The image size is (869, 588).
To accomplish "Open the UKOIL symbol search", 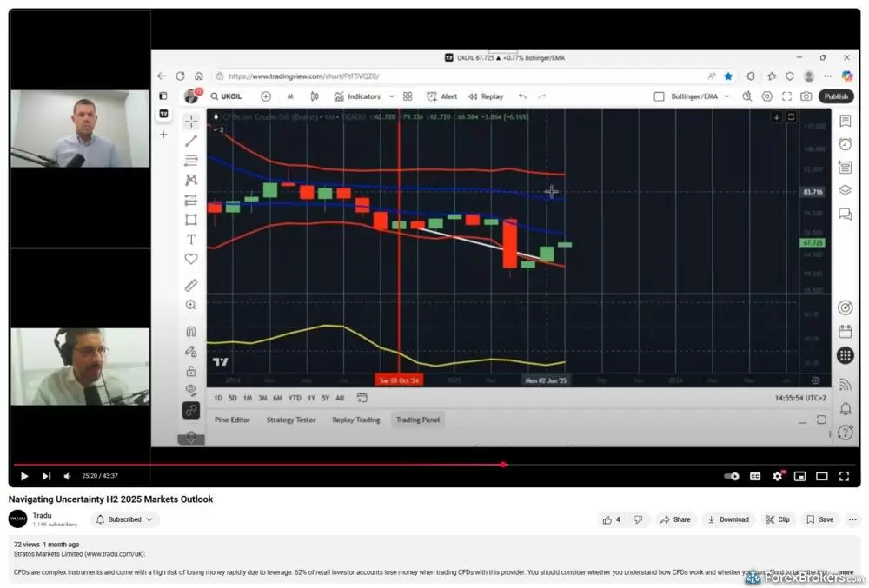I will tap(226, 96).
